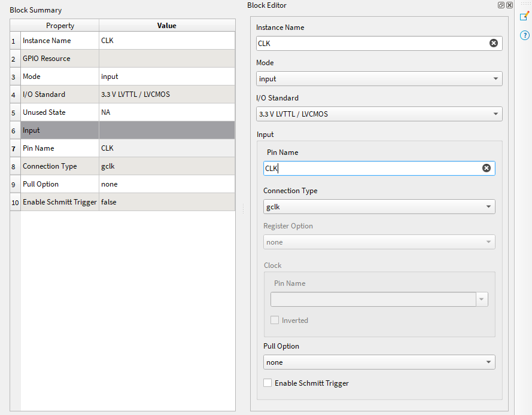The height and width of the screenshot is (415, 532).
Task: Click into the Instance Name text field
Action: coord(371,44)
